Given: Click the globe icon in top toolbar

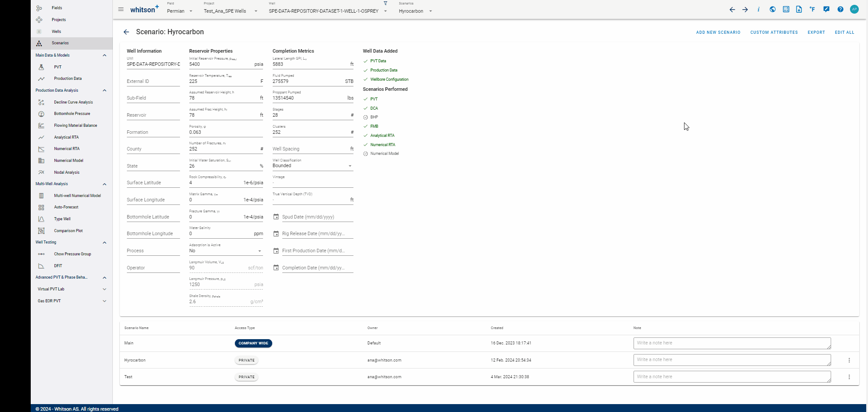Looking at the screenshot, I should 772,9.
